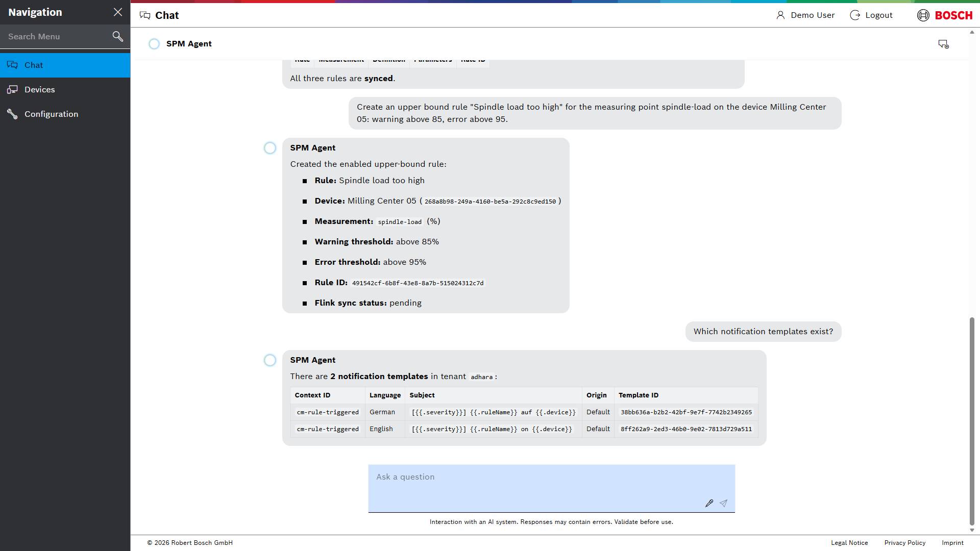Click the scrollbar down arrow
Viewport: 980px width, 551px height.
click(972, 530)
